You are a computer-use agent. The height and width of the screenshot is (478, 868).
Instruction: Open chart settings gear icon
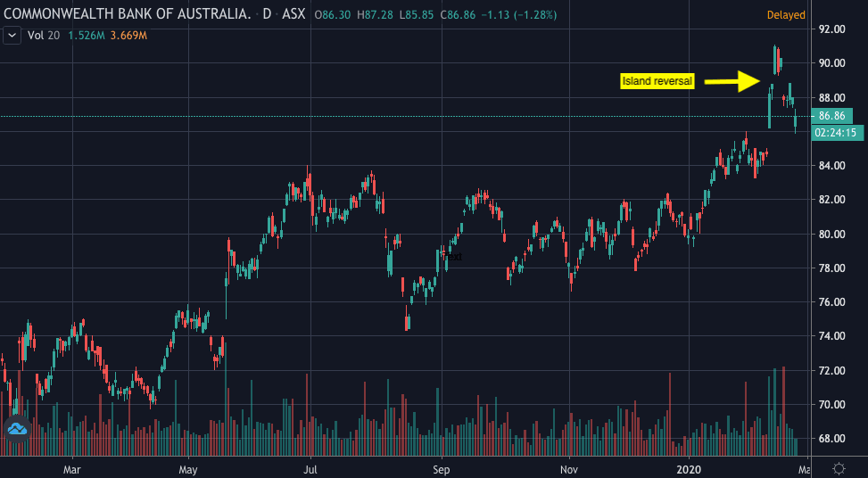839,467
